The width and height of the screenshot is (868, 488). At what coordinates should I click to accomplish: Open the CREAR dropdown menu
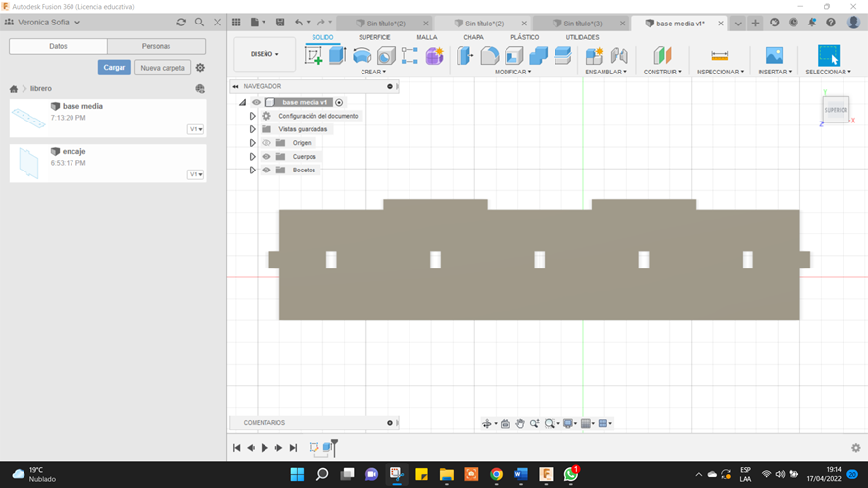tap(373, 72)
